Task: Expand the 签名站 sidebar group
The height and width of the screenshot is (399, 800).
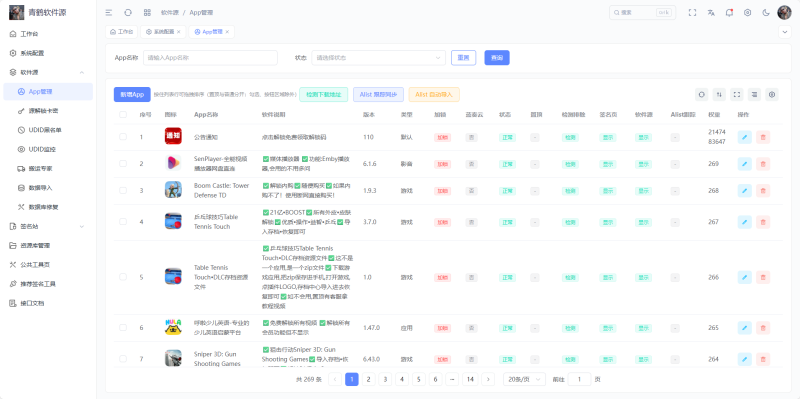Action: [x=48, y=226]
